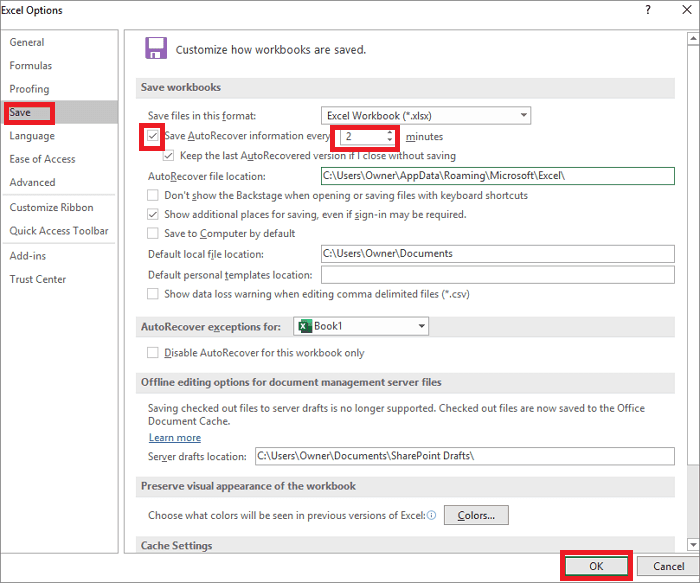Click the Server drafts location field
Viewport: 700px width, 583px height.
coord(465,456)
